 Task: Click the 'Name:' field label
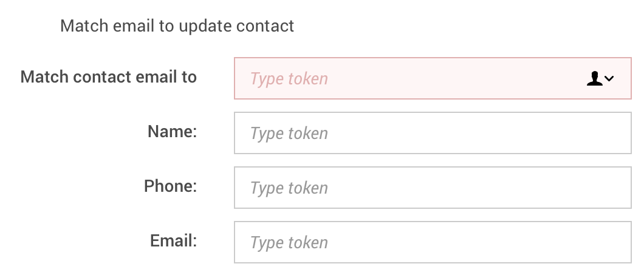coord(173,132)
